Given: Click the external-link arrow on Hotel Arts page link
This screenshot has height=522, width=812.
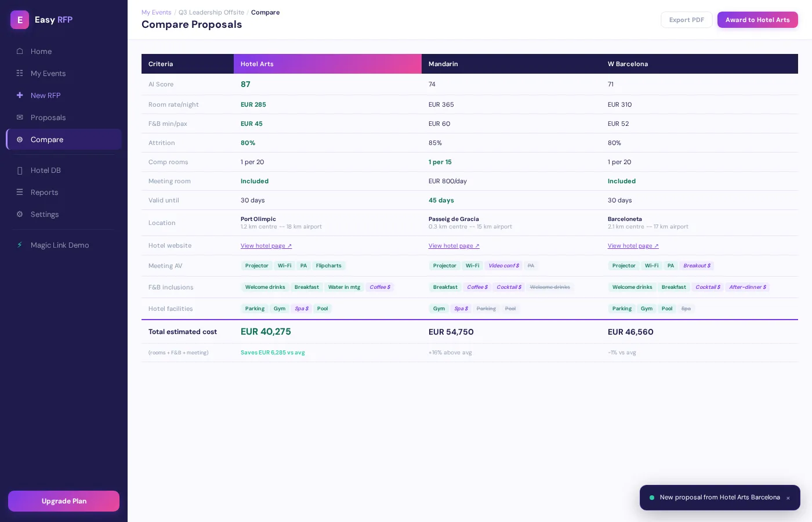Looking at the screenshot, I should click(289, 246).
